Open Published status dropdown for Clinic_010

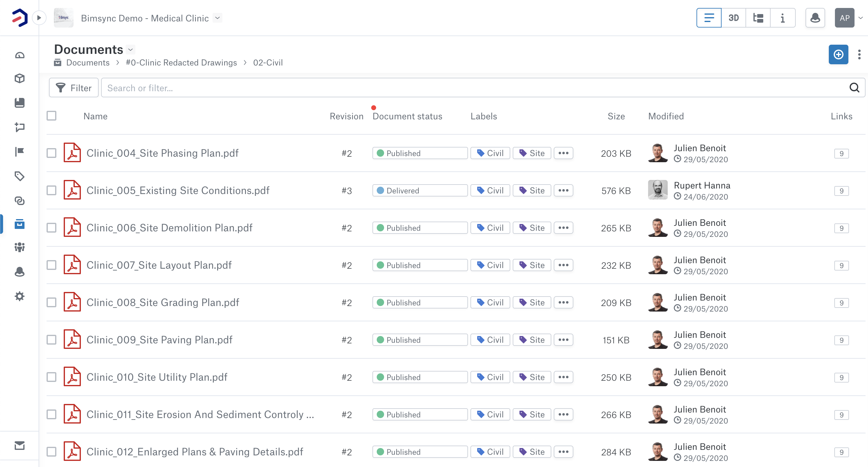[x=420, y=377]
